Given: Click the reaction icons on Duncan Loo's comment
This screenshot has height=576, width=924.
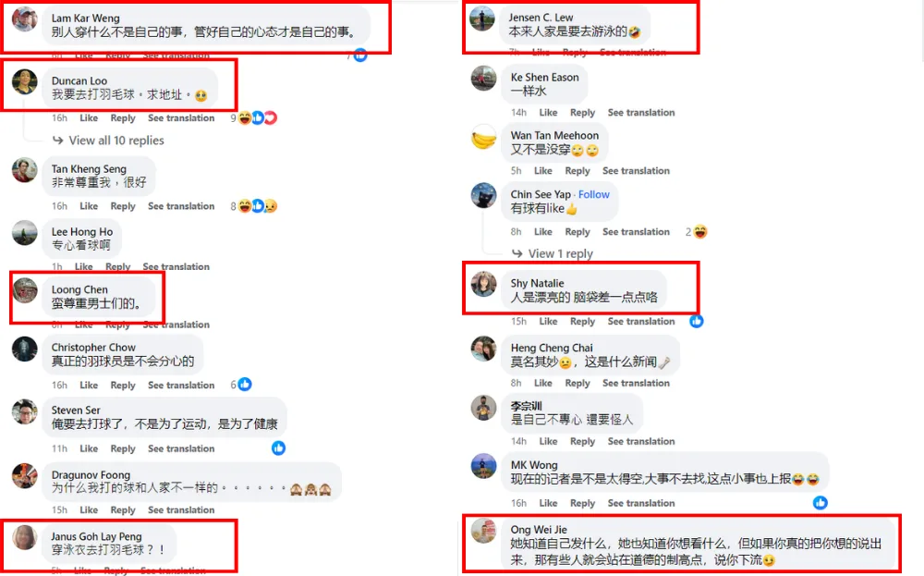Looking at the screenshot, I should point(258,118).
